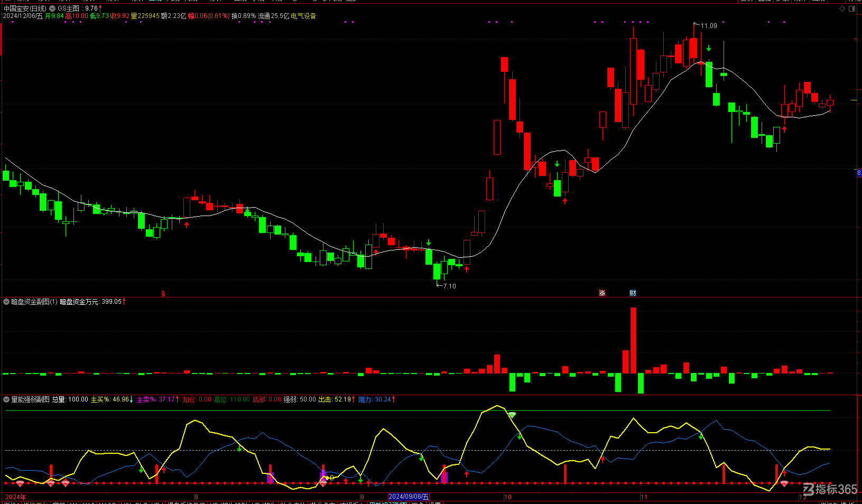Click the open price 开9.84
862x504 pixels.
pyautogui.click(x=54, y=16)
